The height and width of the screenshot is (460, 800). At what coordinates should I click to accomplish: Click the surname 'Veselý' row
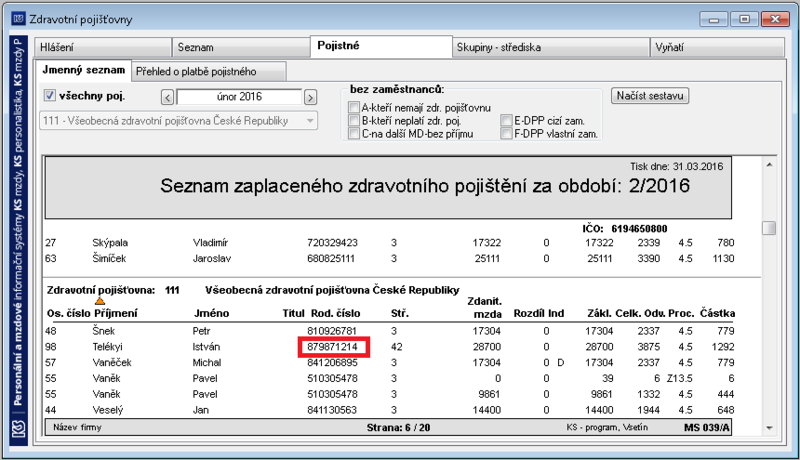(108, 410)
